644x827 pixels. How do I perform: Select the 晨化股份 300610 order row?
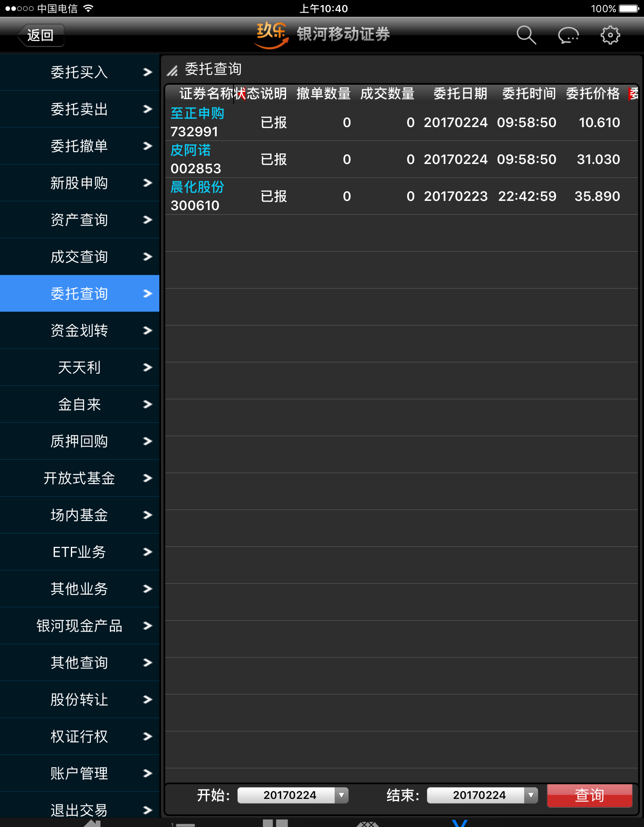coord(402,196)
